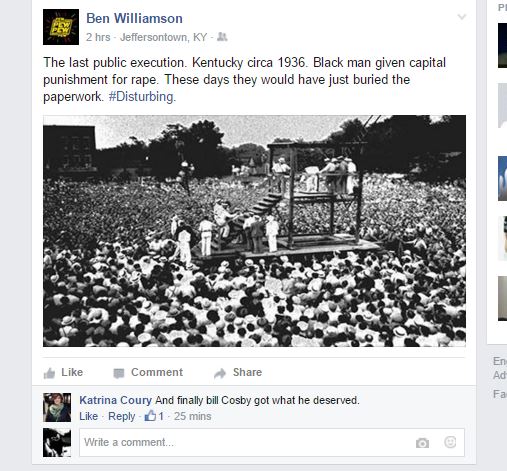Open the post options dropdown chevron
Screen dimensions: 507x471
[462, 16]
